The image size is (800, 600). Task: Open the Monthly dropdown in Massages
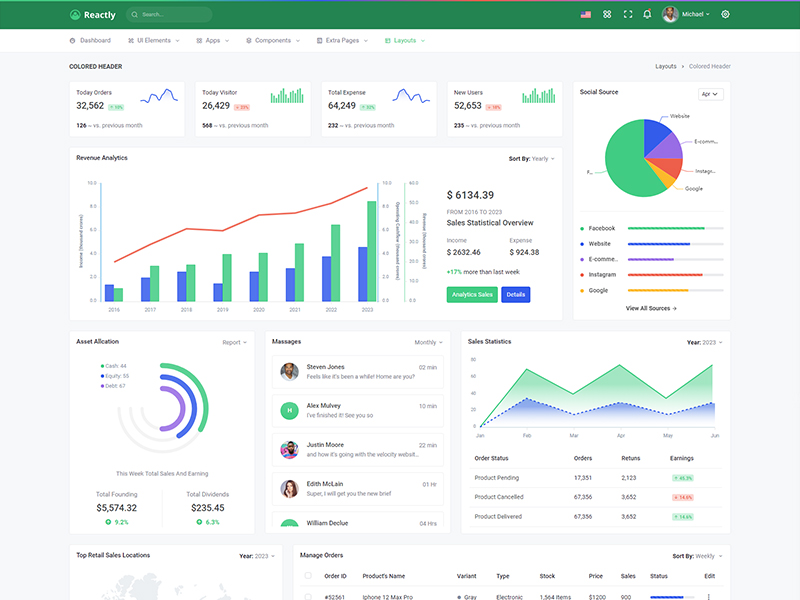[429, 342]
